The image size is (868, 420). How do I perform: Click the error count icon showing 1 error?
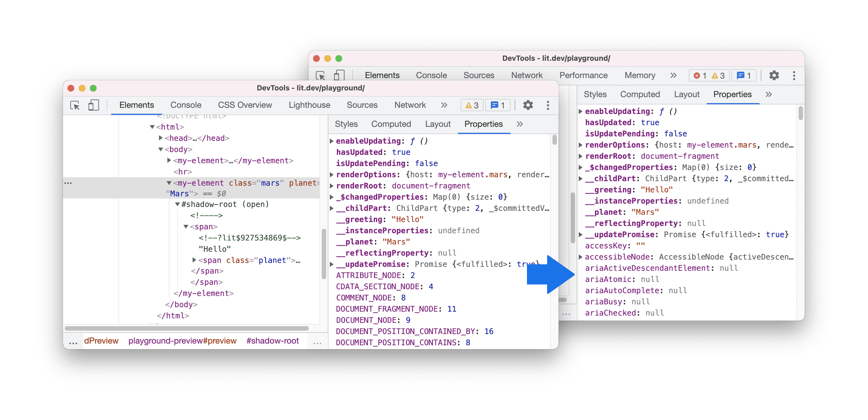pos(696,75)
